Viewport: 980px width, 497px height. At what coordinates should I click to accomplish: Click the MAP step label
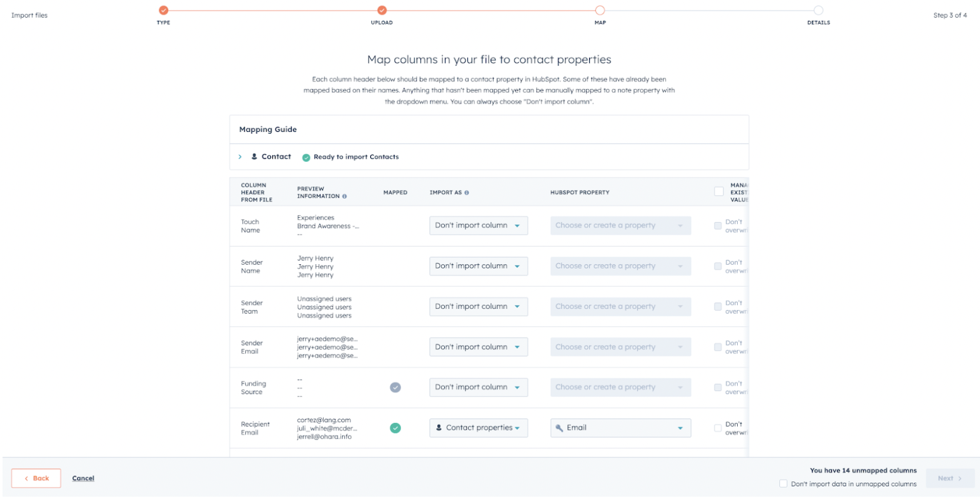tap(600, 22)
